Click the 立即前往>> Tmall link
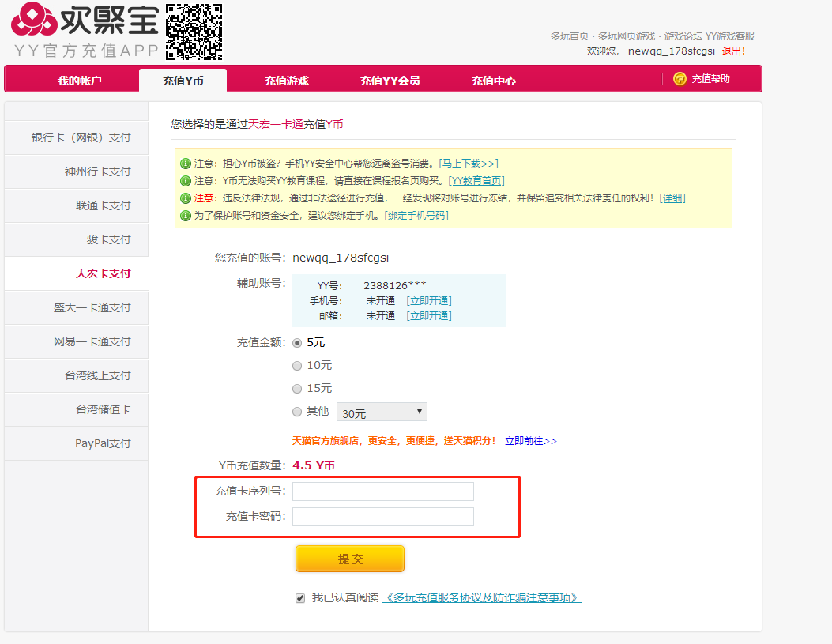This screenshot has height=644, width=832. point(531,441)
